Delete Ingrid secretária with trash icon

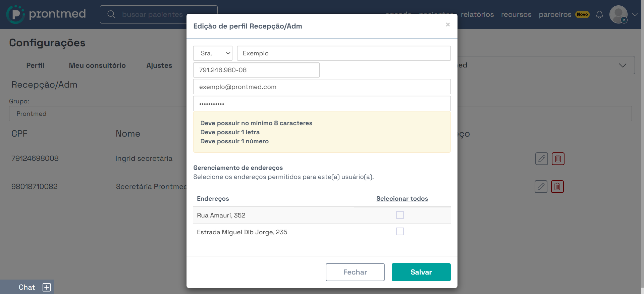[558, 159]
